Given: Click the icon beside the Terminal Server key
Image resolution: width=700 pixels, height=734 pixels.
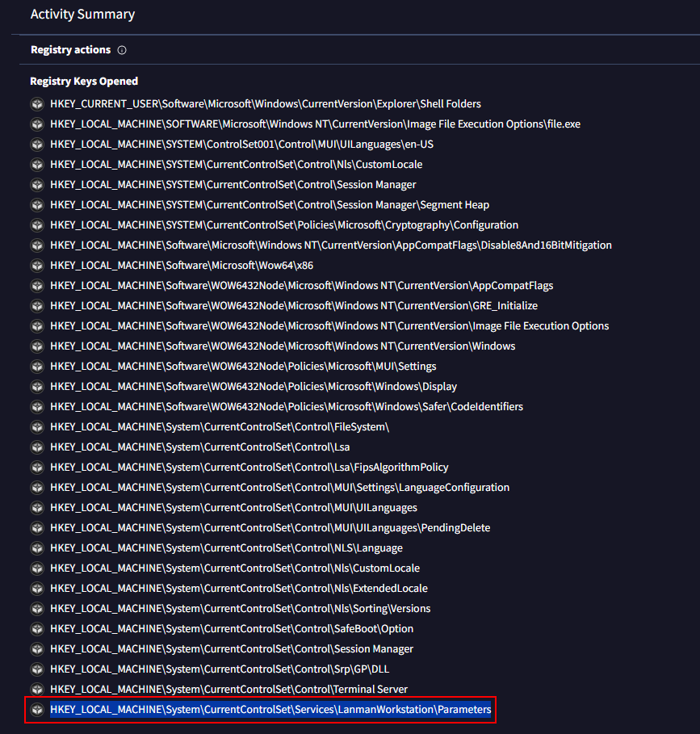Looking at the screenshot, I should 37,690.
